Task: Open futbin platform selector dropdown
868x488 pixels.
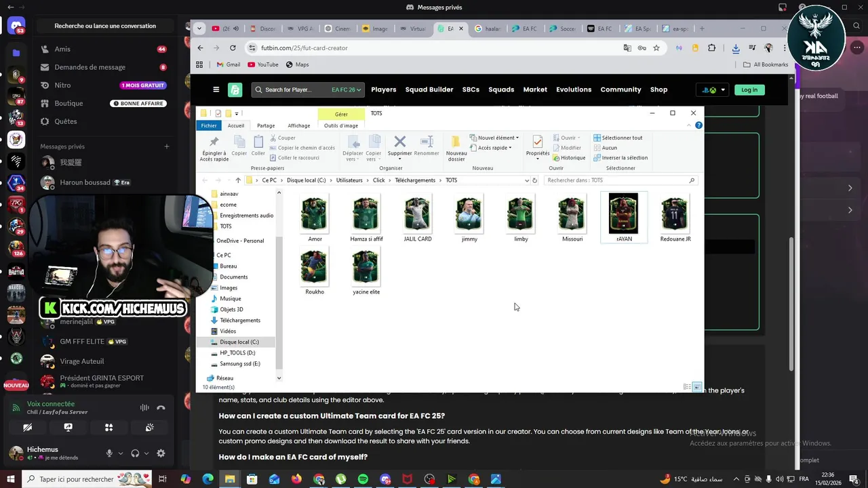Action: 713,89
